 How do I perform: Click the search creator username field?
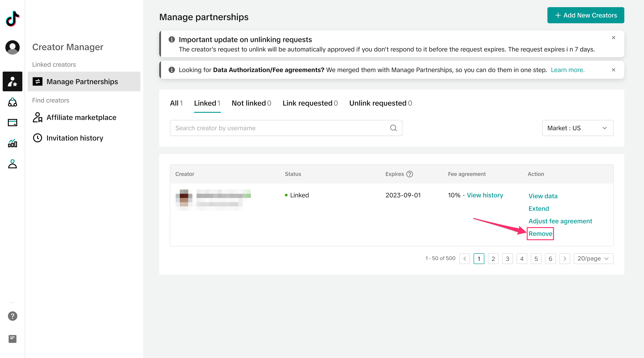(280, 128)
